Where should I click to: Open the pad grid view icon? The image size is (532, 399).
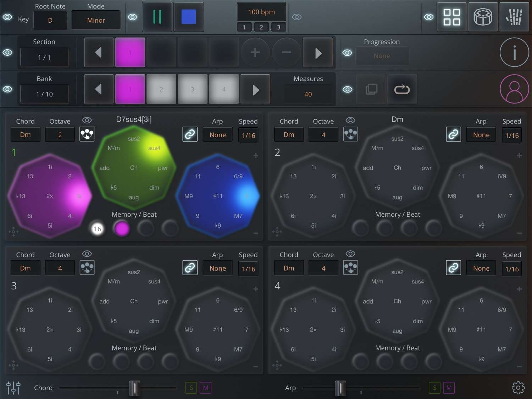[452, 17]
